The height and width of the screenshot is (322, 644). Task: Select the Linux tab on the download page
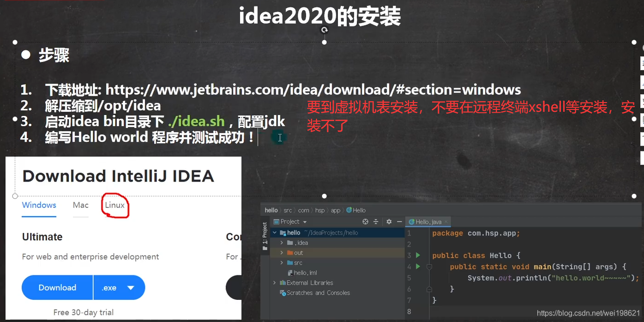(114, 205)
